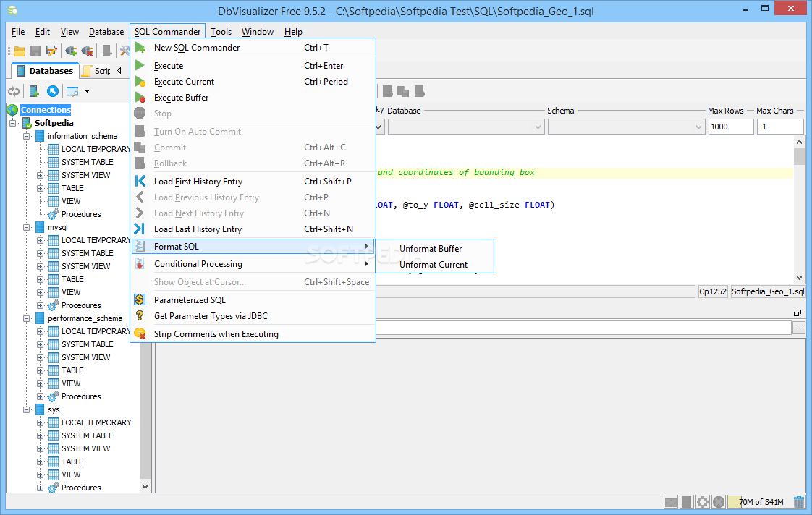The width and height of the screenshot is (812, 515).
Task: Click the Conditional Processing menu icon
Action: pos(140,264)
